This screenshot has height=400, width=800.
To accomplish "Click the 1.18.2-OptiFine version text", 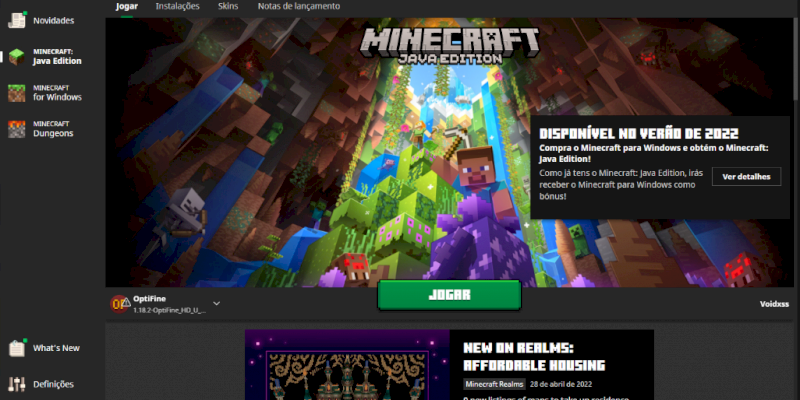I will 170,311.
